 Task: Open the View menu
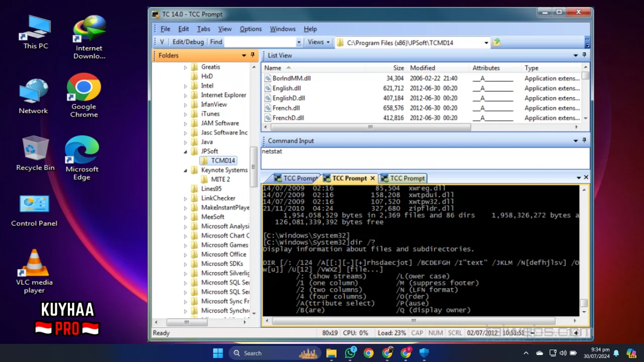coord(225,29)
